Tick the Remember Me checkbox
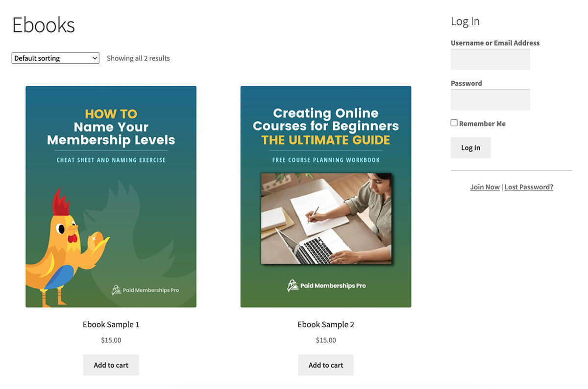The height and width of the screenshot is (389, 588). 454,123
